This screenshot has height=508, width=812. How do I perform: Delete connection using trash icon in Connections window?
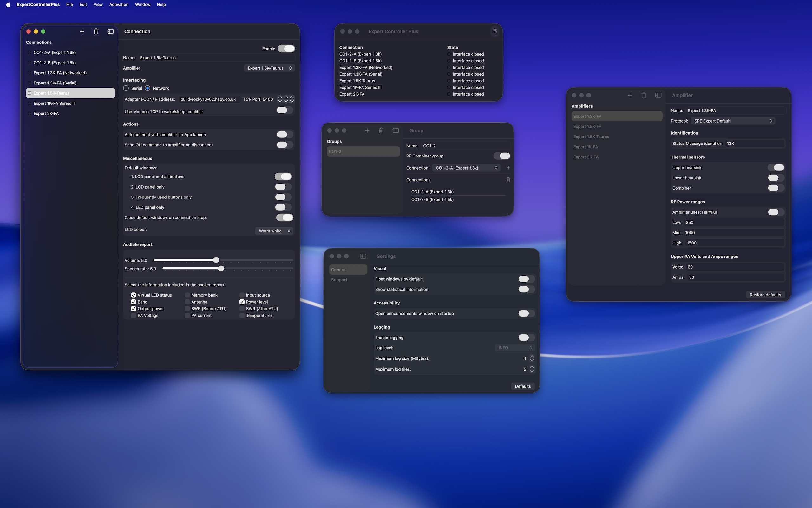[96, 31]
